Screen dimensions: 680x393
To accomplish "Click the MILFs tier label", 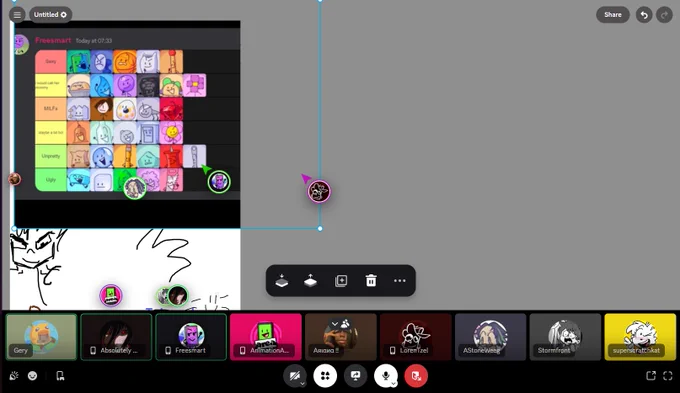I will coord(51,108).
